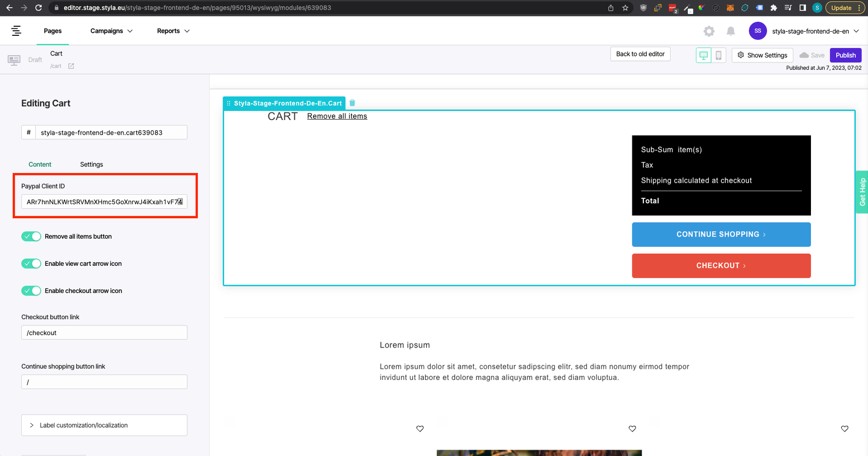Screen dimensions: 868x456
Task: Click the first product heart icon
Action: pyautogui.click(x=420, y=429)
